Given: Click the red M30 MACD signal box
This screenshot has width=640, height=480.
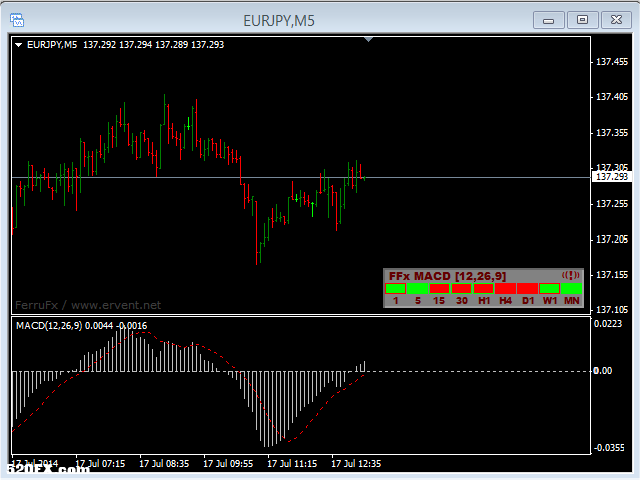Looking at the screenshot, I should (x=462, y=289).
